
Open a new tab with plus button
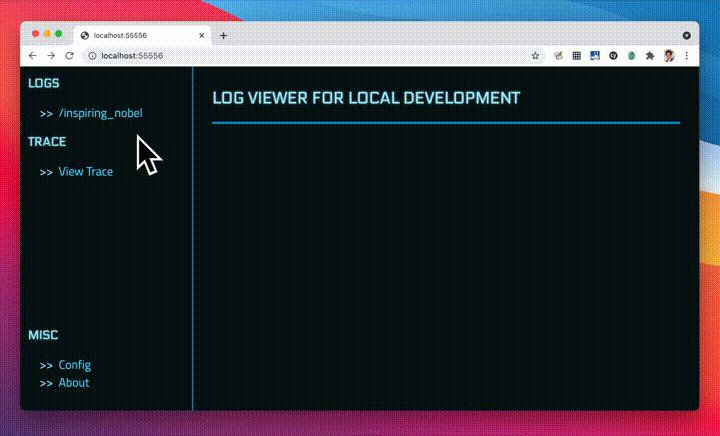click(x=223, y=35)
